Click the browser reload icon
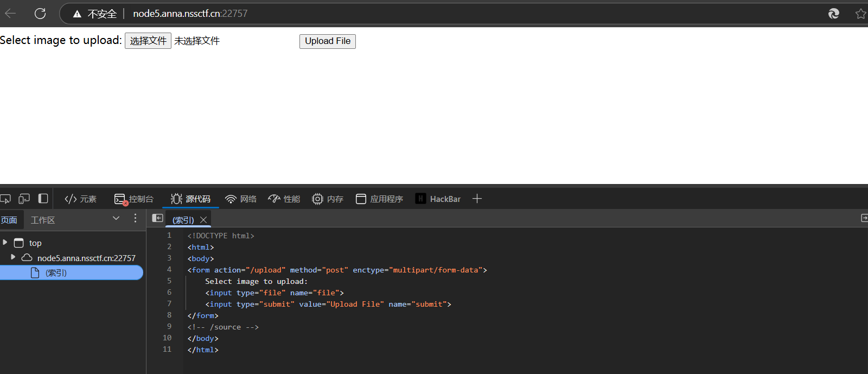Viewport: 868px width, 374px height. tap(40, 14)
